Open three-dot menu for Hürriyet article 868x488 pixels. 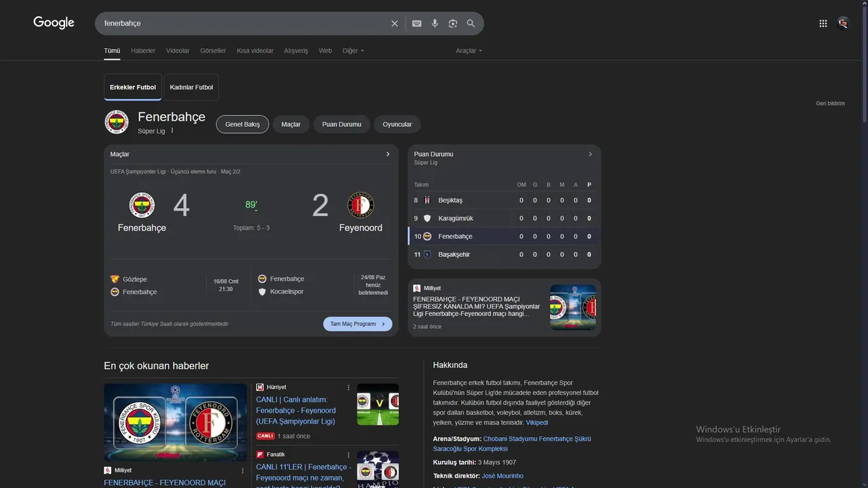click(x=349, y=388)
